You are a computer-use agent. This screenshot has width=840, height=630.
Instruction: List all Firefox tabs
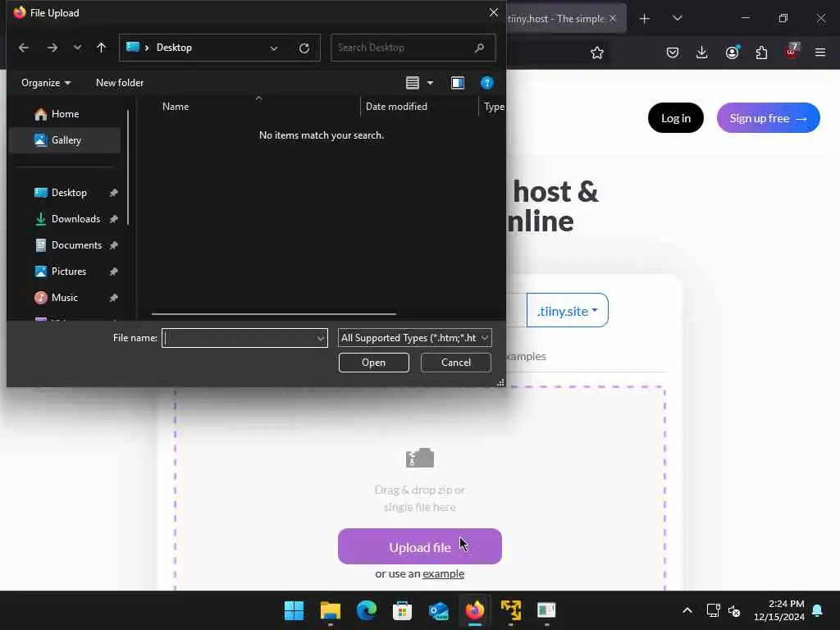coord(677,18)
